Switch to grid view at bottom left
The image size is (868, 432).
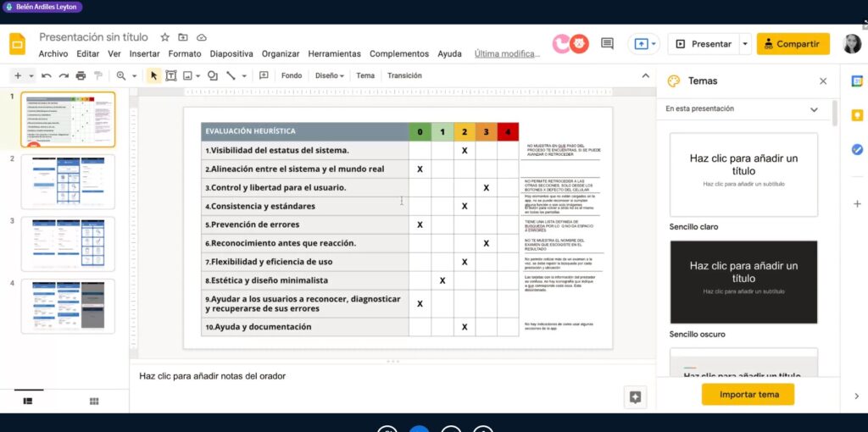pos(94,401)
